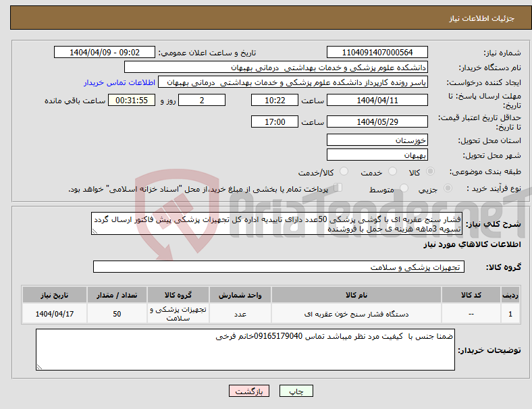Click the بازگشت (back) button
Viewport: 532px width, 409px height.
click(248, 391)
